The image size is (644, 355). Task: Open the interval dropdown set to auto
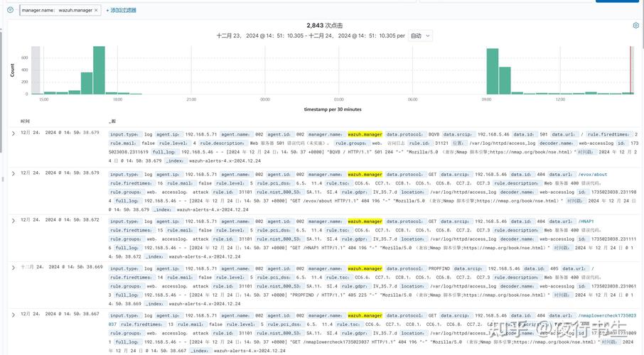coord(421,35)
